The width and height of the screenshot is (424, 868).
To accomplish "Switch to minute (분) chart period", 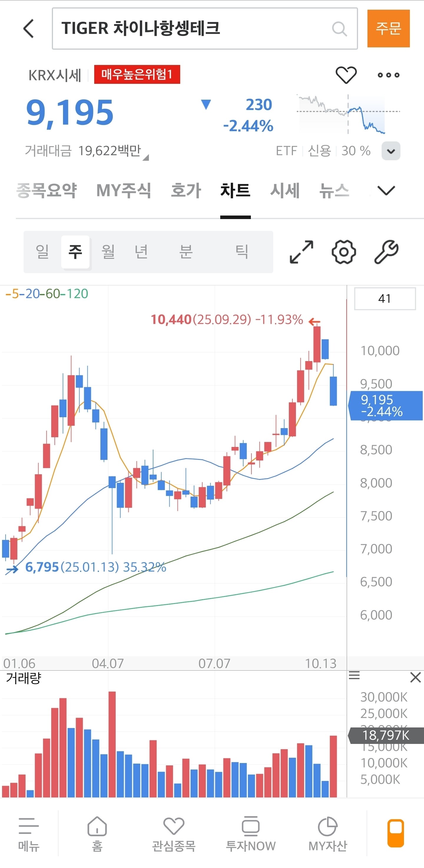I will point(185,252).
